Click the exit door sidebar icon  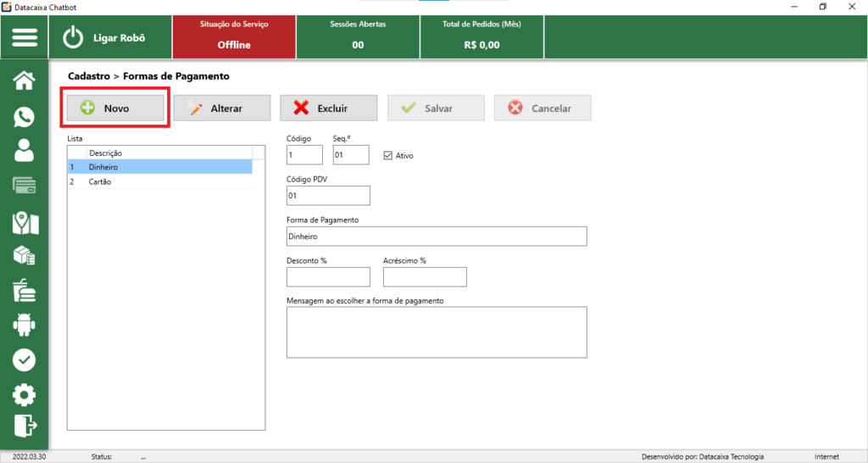click(25, 424)
